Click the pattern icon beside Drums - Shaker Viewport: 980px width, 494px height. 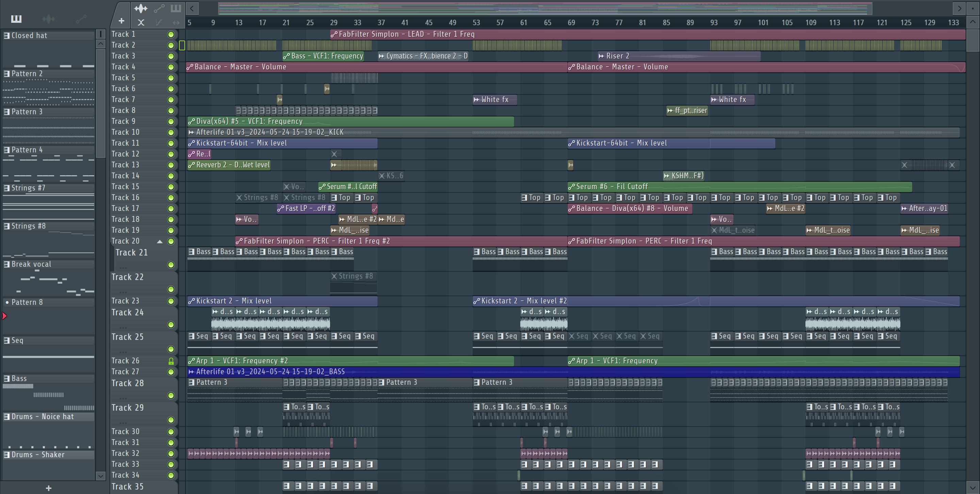coord(6,455)
